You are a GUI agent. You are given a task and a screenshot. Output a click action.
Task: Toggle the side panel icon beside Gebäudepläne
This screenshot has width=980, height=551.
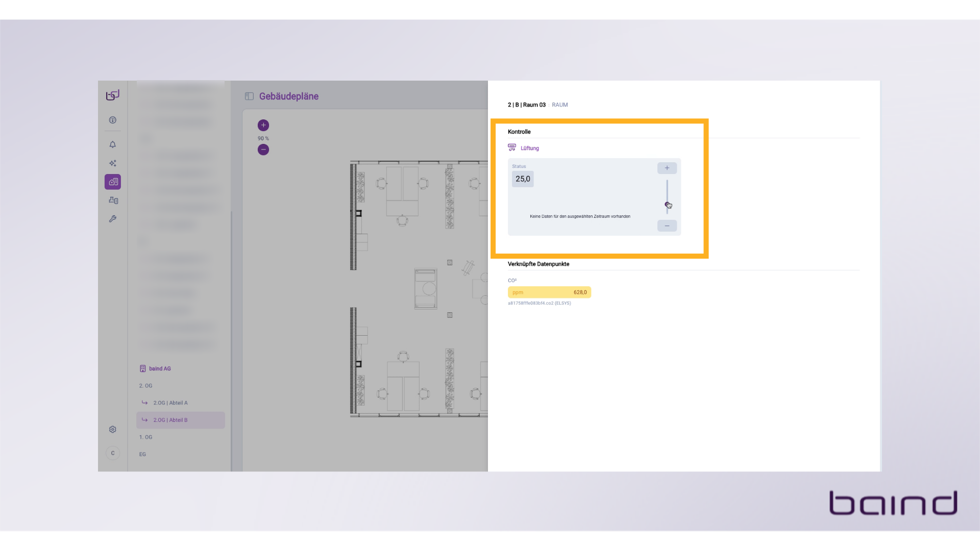point(249,96)
